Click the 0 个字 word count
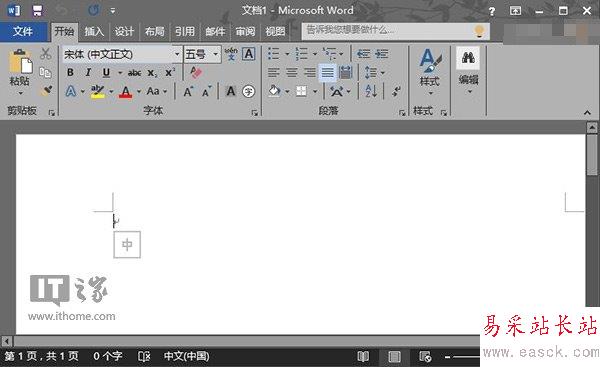The image size is (600, 367). tap(108, 357)
